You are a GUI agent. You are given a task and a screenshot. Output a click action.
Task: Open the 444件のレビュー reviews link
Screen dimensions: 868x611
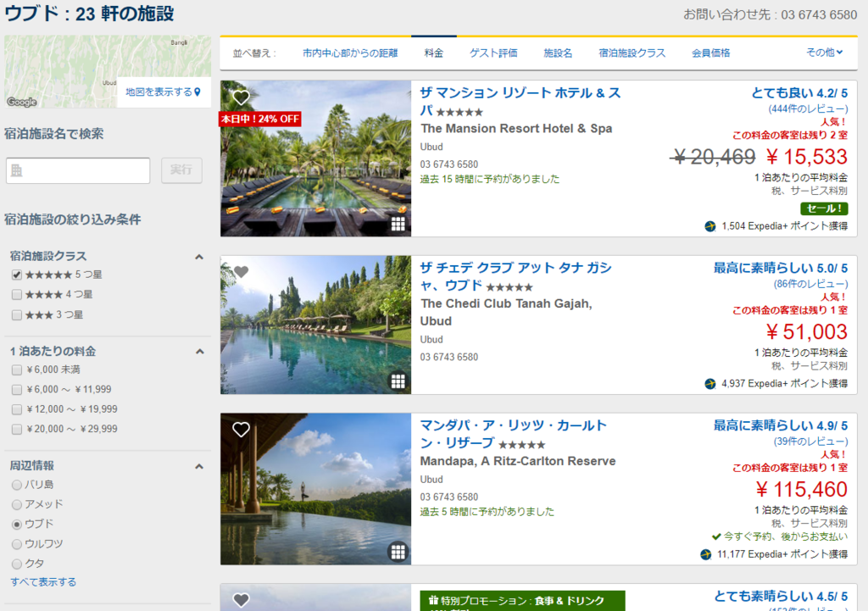click(808, 109)
